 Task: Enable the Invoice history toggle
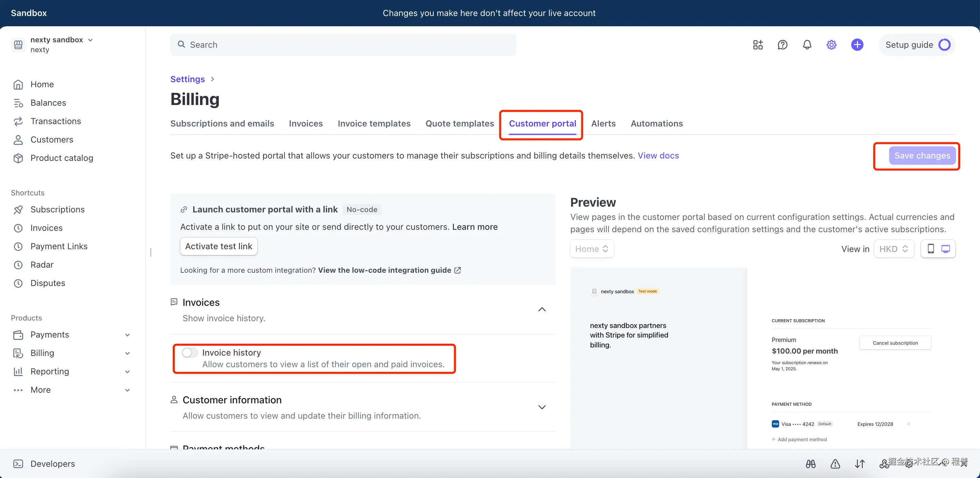[x=189, y=353]
